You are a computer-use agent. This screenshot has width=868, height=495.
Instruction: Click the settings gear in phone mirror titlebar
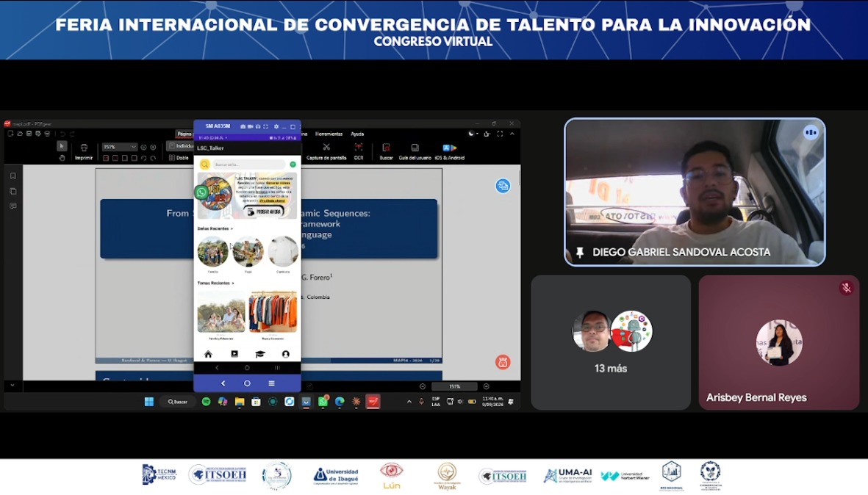(x=276, y=126)
